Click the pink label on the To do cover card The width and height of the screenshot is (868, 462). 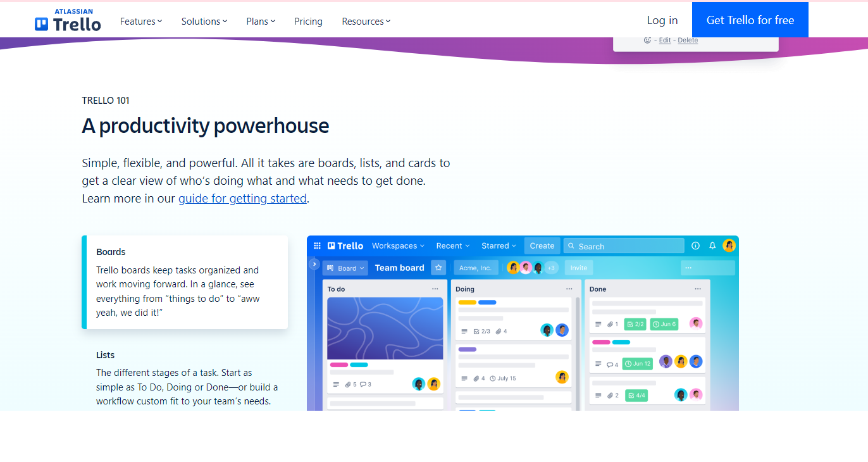point(339,365)
